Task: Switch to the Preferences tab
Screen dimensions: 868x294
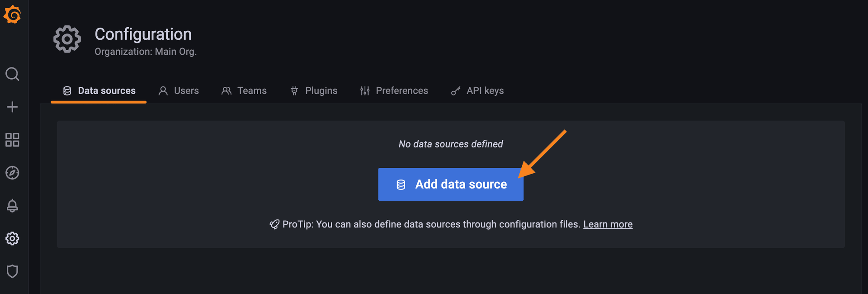Action: point(394,91)
